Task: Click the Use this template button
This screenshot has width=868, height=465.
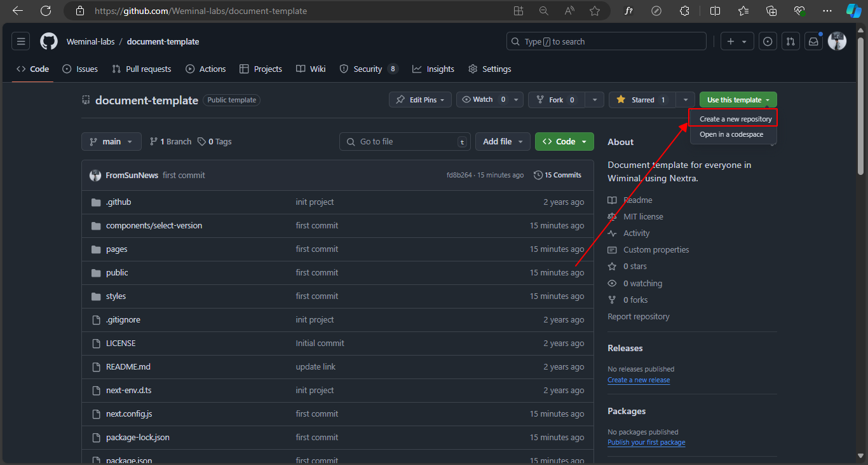Action: click(738, 100)
